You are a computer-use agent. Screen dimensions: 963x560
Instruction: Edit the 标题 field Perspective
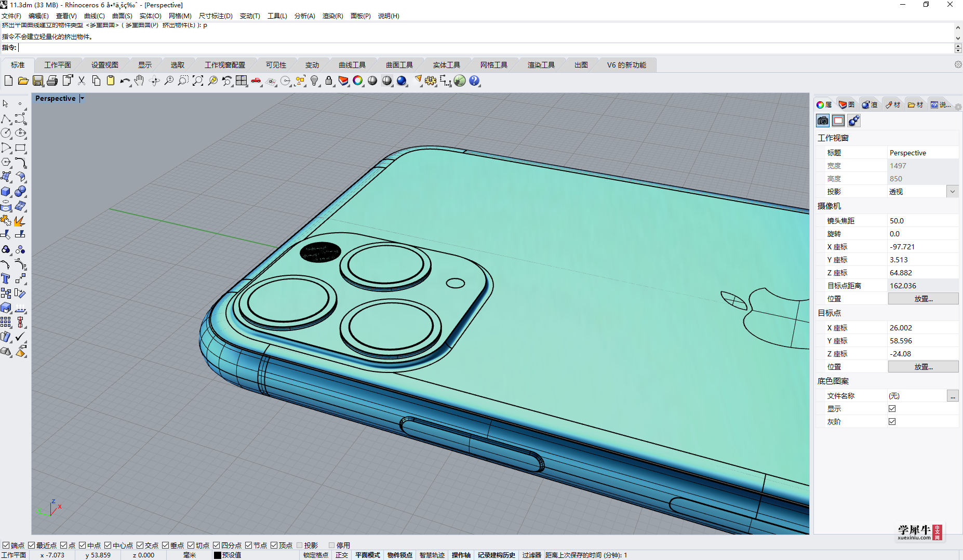pos(923,153)
